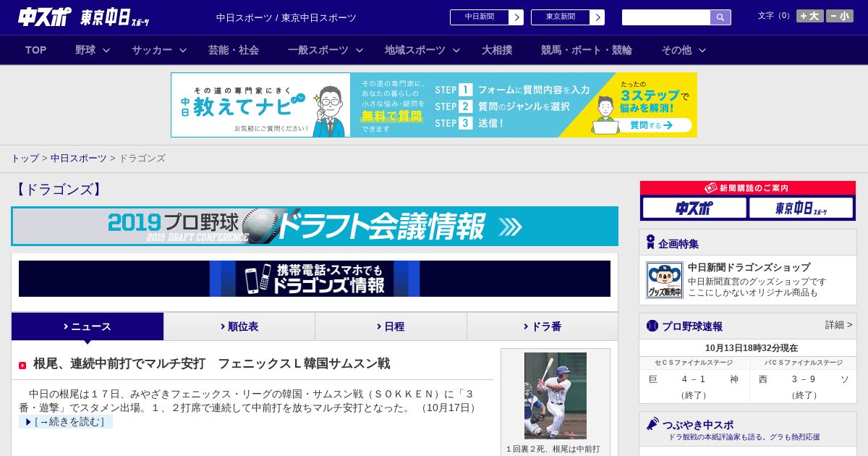Click the 新聞購読のご案内 red header

click(748, 187)
